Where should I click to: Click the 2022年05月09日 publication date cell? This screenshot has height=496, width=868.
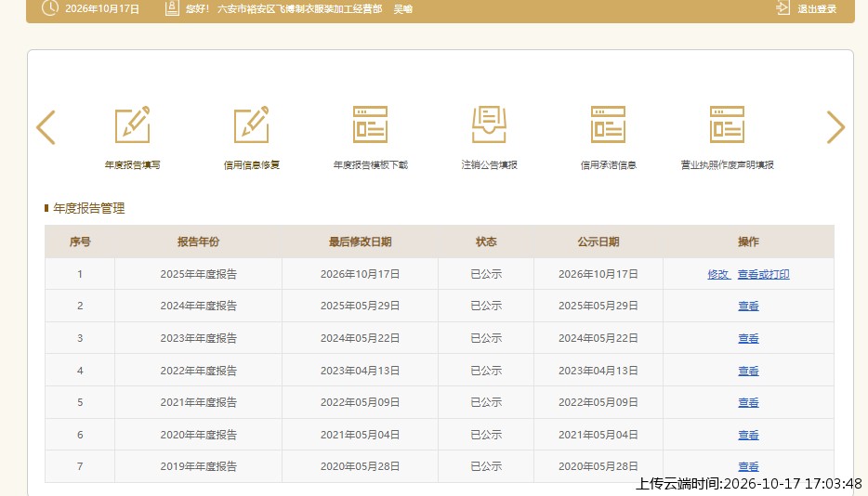pos(598,402)
